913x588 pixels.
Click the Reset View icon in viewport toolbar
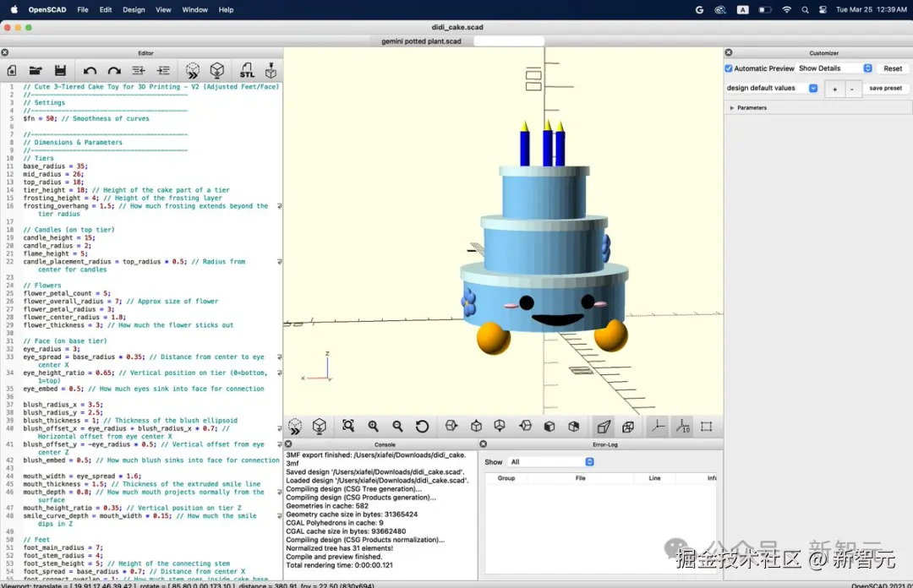(422, 426)
